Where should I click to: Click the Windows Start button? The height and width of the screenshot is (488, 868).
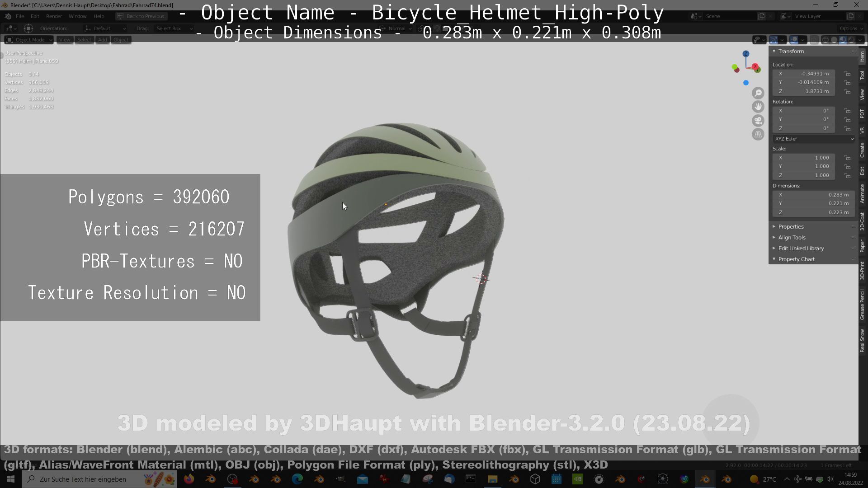pyautogui.click(x=11, y=479)
